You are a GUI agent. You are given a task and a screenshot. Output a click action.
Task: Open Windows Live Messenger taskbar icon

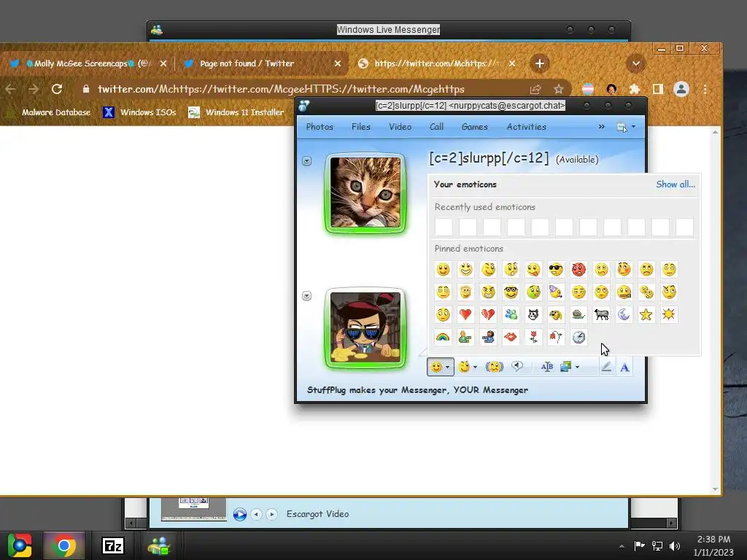point(159,545)
